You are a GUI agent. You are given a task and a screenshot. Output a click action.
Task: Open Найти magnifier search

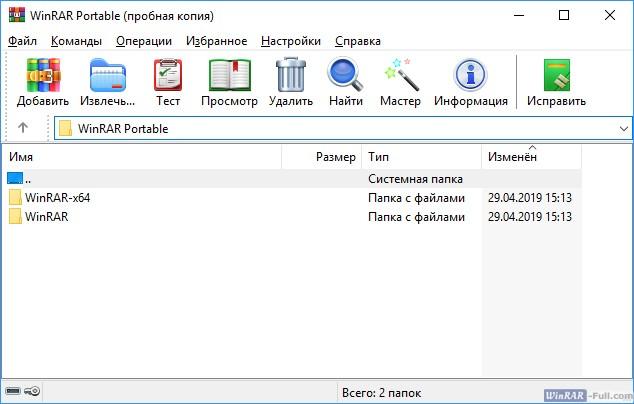click(345, 74)
